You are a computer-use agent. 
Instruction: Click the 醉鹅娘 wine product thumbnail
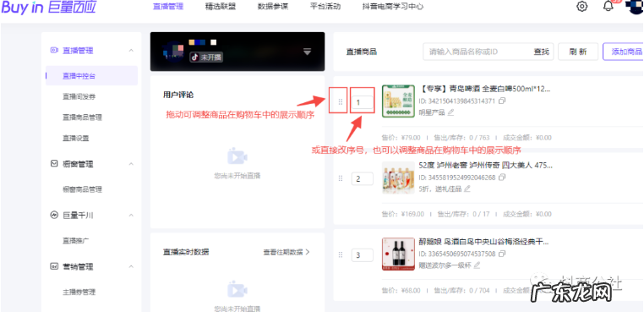tap(398, 254)
